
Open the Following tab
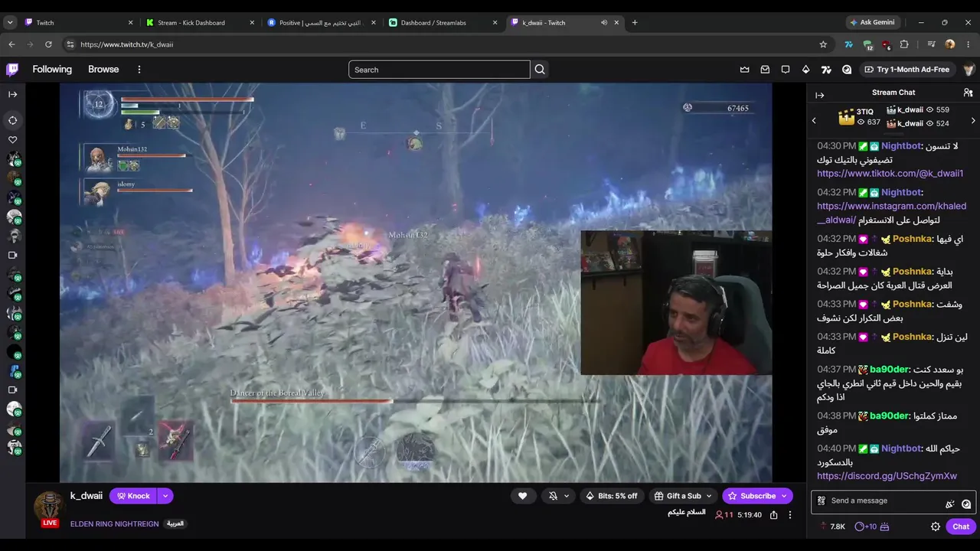tap(52, 70)
